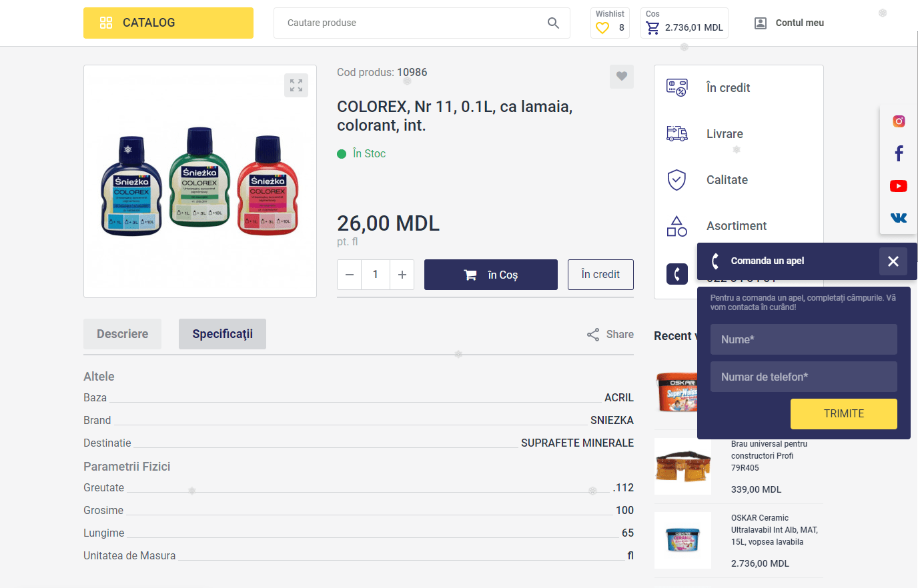Open Brau universal pentru constructori Profi link

(769, 456)
